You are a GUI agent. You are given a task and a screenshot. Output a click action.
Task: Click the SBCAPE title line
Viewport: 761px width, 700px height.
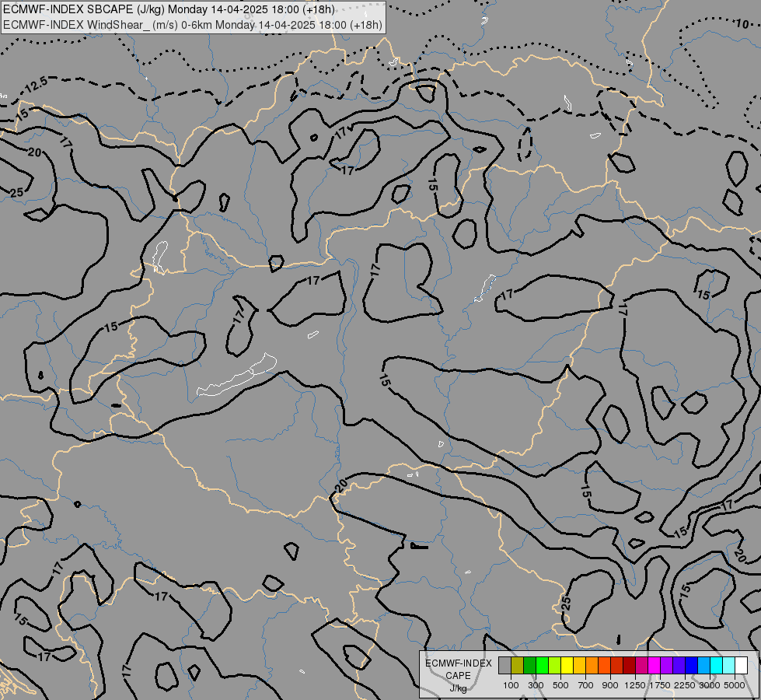point(169,9)
